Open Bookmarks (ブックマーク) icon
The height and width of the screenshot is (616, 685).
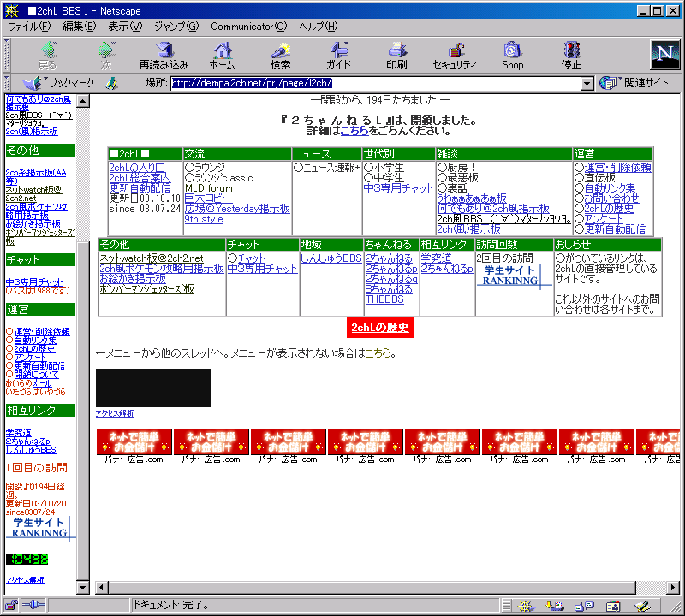[58, 82]
